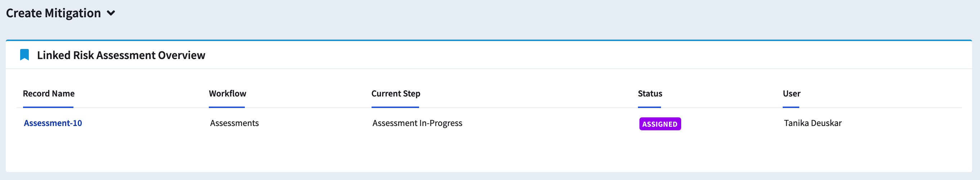The width and height of the screenshot is (980, 180).
Task: Click the blue underline beneath User
Action: point(791,107)
